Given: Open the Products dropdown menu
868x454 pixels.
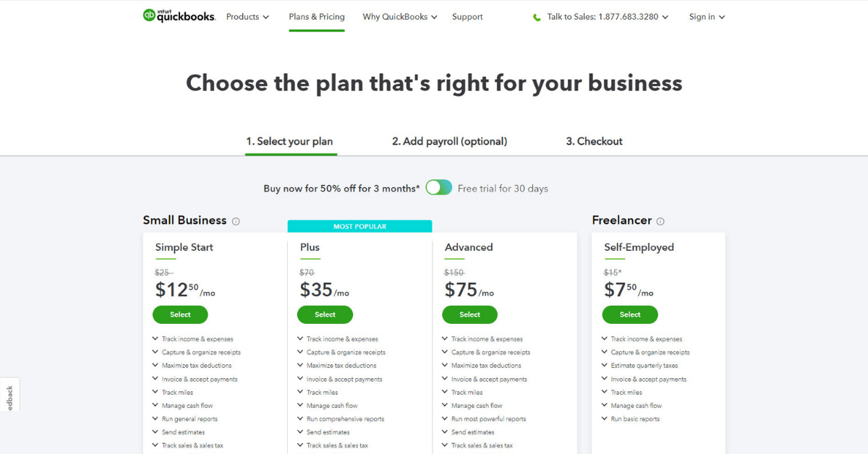Looking at the screenshot, I should (247, 17).
